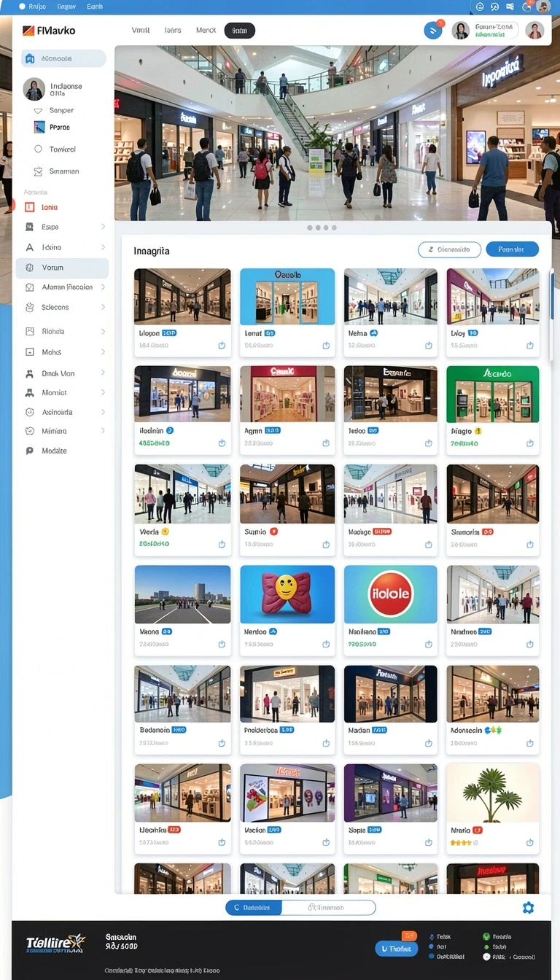Open the Espe sidebar icon
The height and width of the screenshot is (980, 560).
pyautogui.click(x=30, y=227)
